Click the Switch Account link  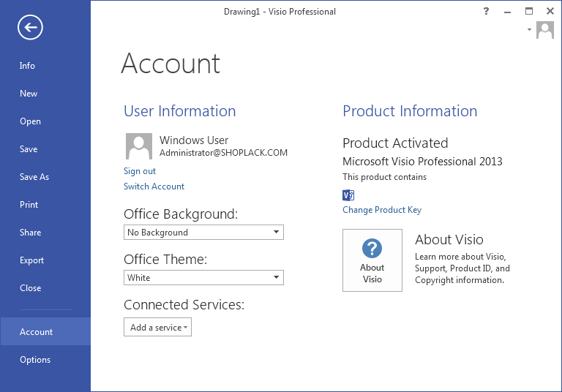click(154, 186)
